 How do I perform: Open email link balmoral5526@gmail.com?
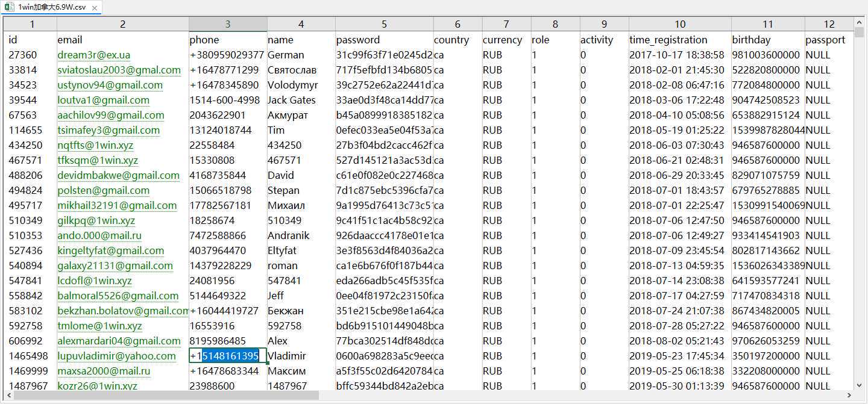tap(118, 296)
